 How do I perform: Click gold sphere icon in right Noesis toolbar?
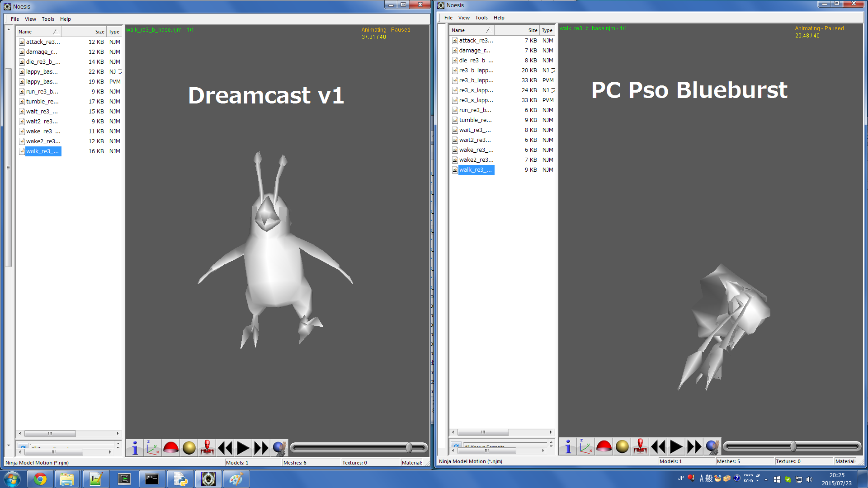(x=622, y=446)
